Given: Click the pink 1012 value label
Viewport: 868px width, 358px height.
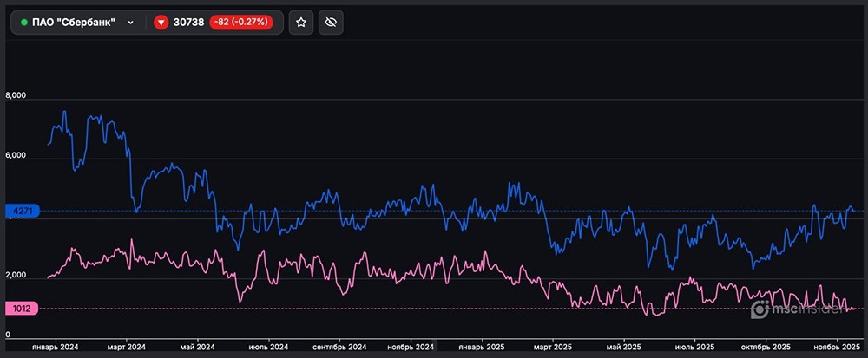Looking at the screenshot, I should point(19,308).
